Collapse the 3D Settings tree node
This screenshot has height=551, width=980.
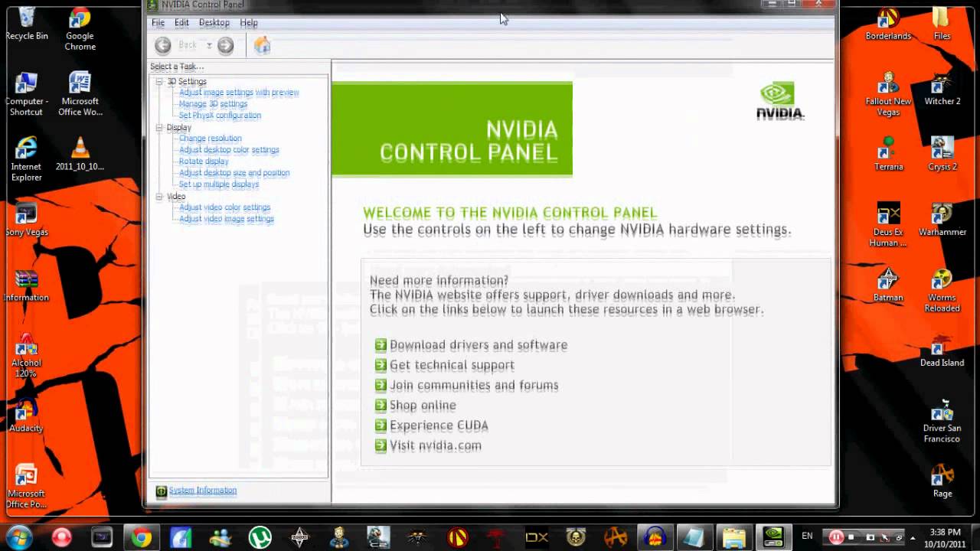pyautogui.click(x=159, y=81)
